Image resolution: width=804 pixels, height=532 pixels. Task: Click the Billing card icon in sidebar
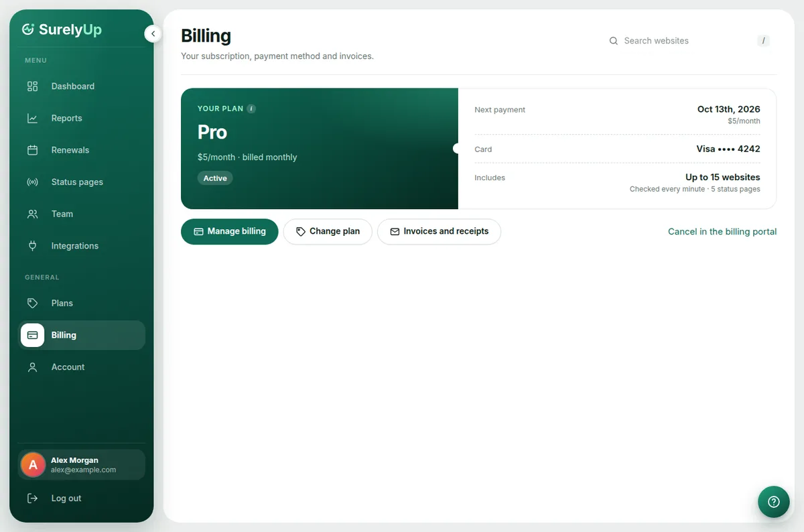[32, 335]
